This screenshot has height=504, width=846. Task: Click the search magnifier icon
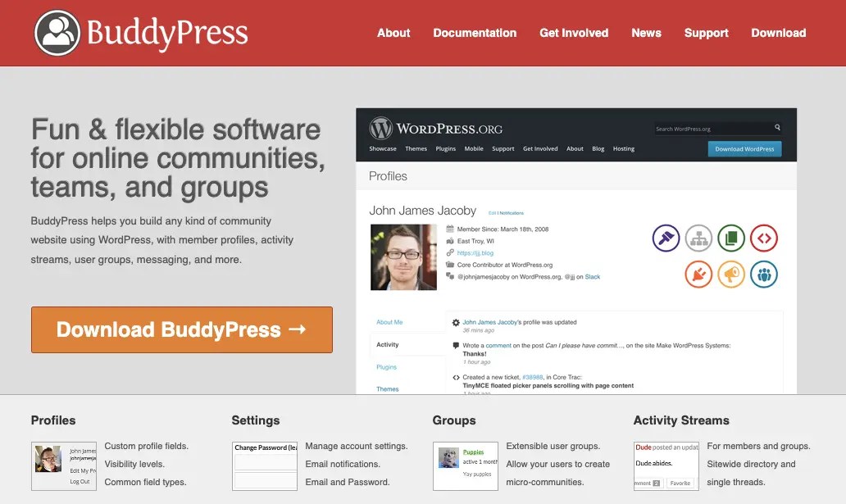point(777,128)
